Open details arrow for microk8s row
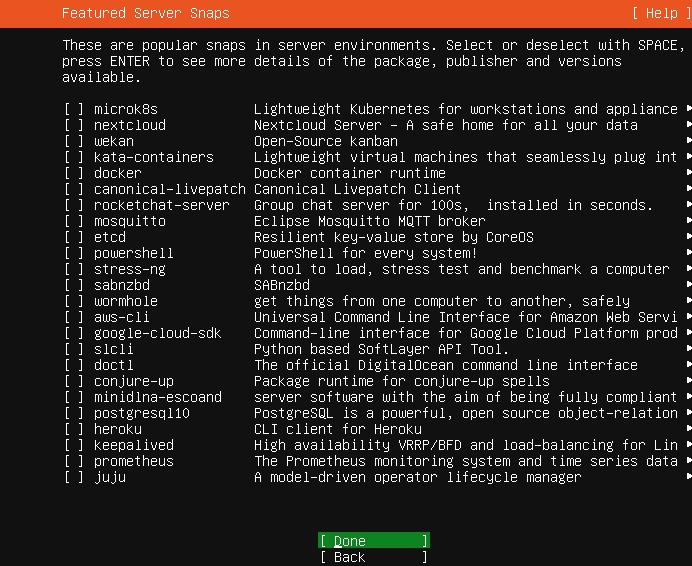The width and height of the screenshot is (692, 566). (x=689, y=108)
